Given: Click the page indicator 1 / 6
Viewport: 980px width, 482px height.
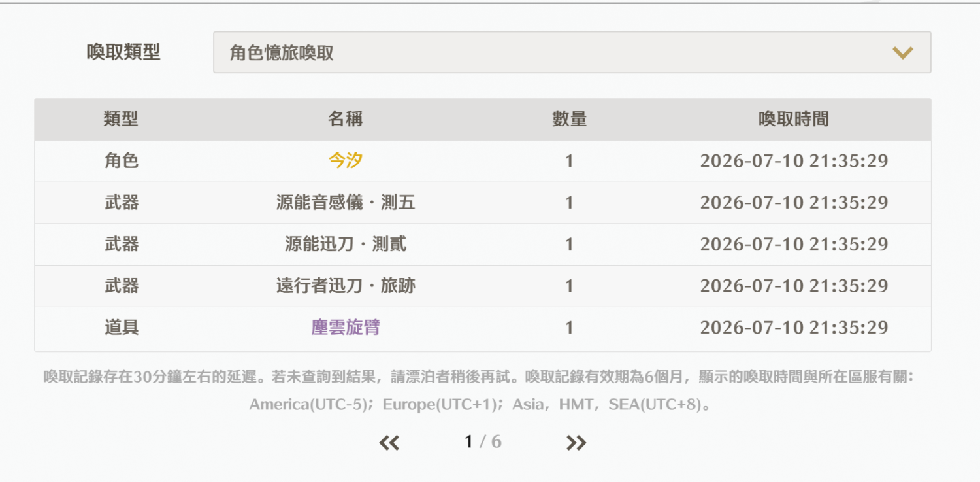Looking at the screenshot, I should click(x=483, y=442).
